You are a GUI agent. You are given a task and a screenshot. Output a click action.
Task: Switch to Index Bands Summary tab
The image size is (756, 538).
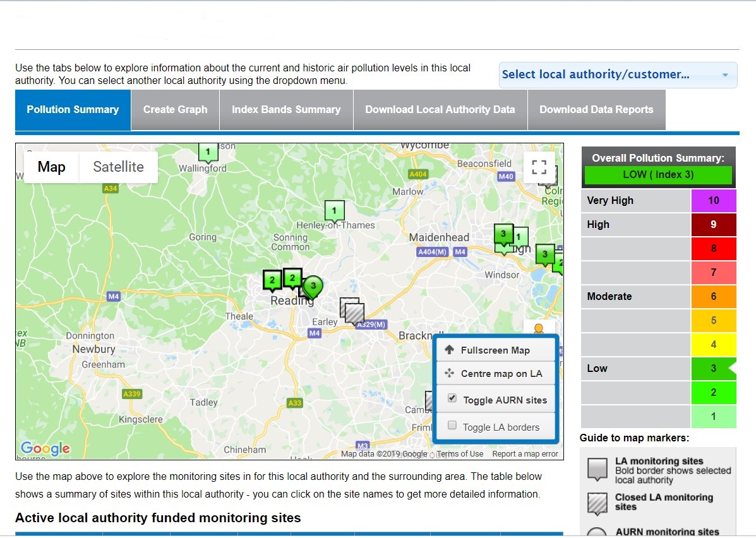coord(286,110)
